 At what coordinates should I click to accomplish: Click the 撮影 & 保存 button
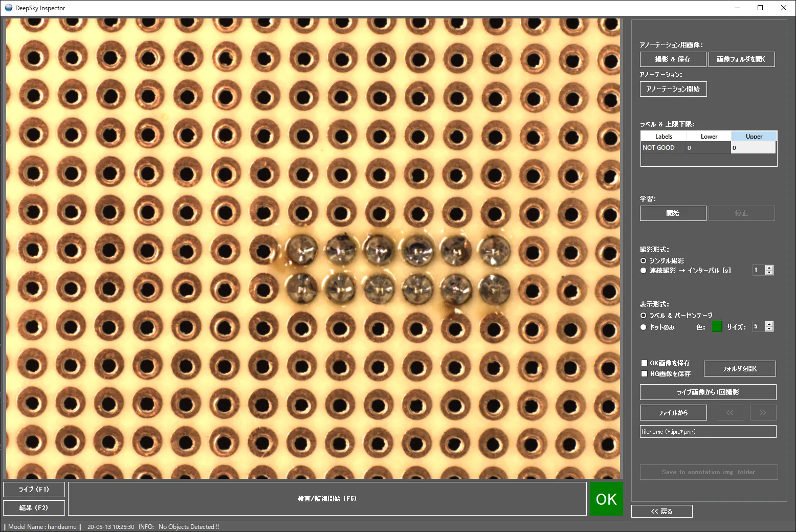[673, 59]
